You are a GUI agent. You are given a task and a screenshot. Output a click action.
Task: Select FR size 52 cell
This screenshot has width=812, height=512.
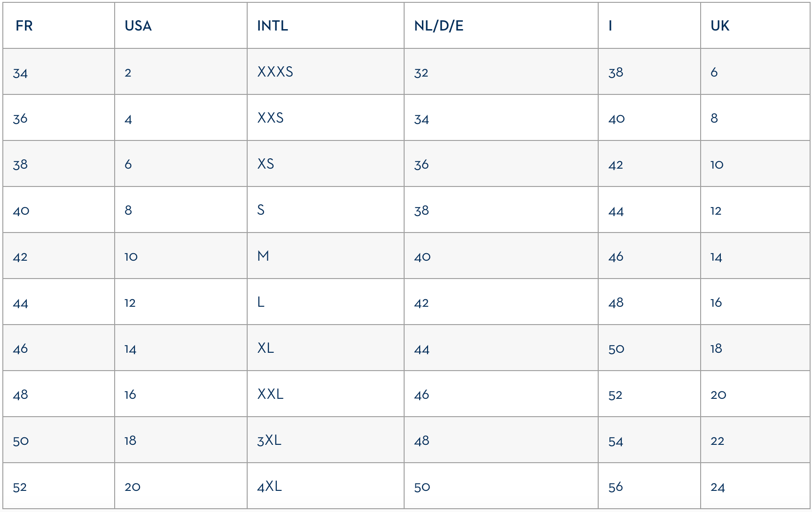pyautogui.click(x=20, y=487)
